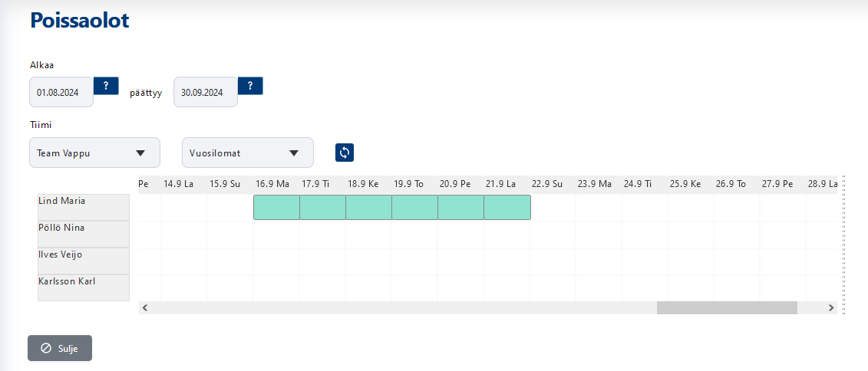
Task: Click the Alkaa start date field
Action: pyautogui.click(x=61, y=92)
